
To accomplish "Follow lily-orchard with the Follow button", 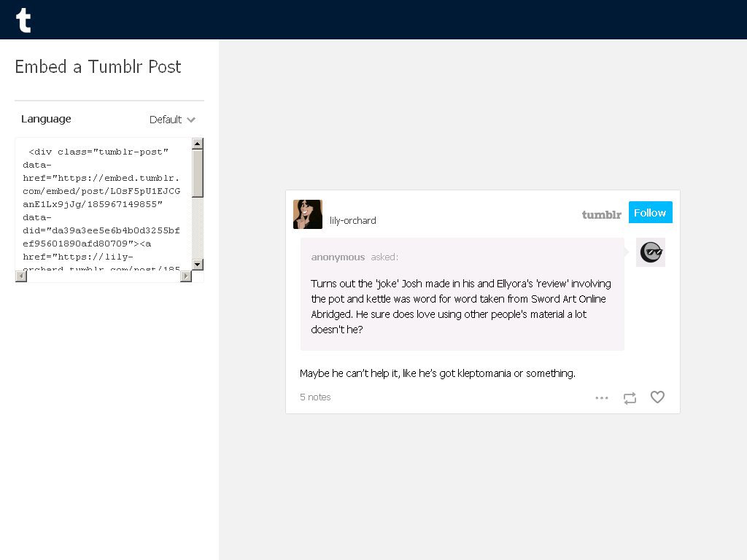I will coord(650,212).
